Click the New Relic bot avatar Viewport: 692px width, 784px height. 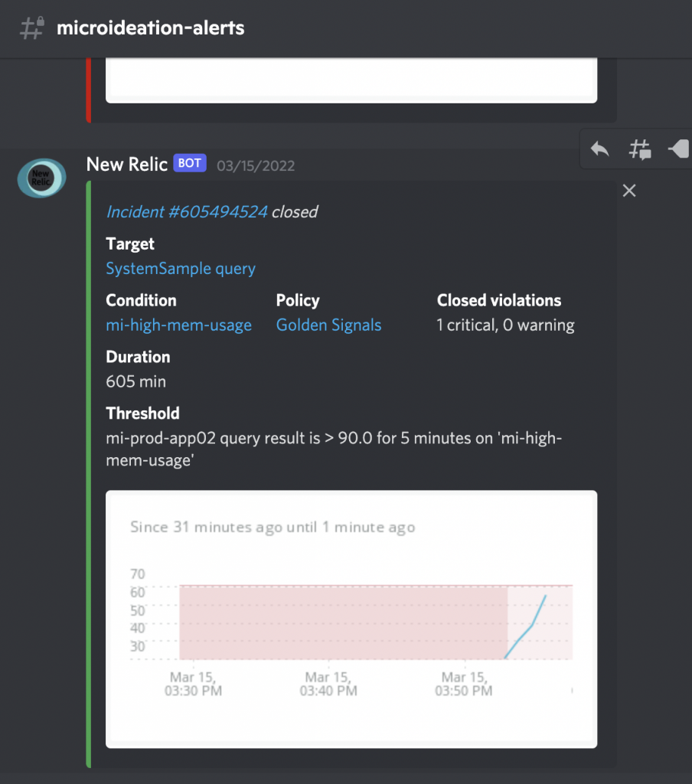pyautogui.click(x=41, y=178)
